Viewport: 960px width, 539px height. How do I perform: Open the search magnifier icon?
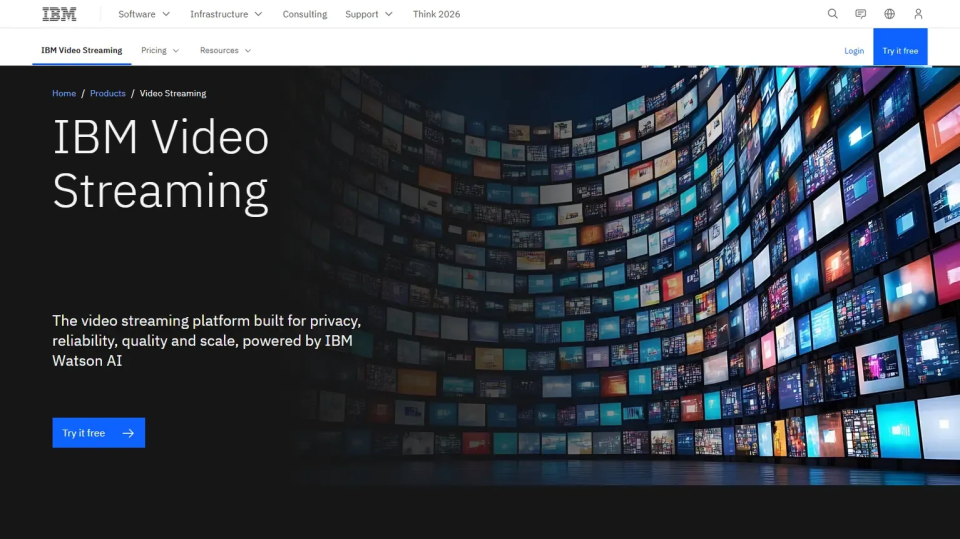point(832,13)
